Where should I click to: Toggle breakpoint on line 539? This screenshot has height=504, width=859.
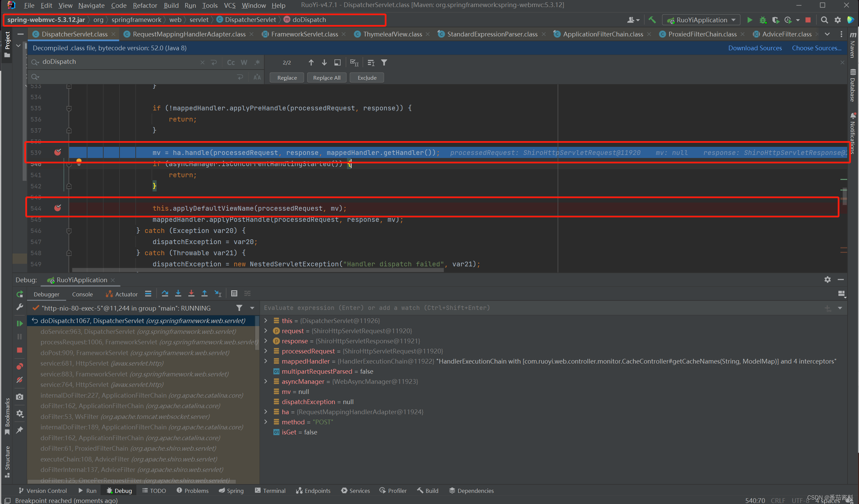[x=58, y=152]
